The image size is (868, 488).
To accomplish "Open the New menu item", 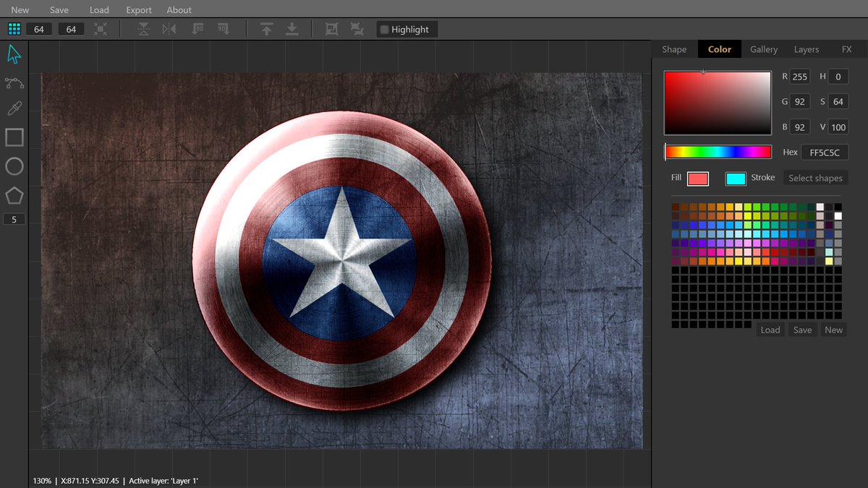I will tap(20, 10).
